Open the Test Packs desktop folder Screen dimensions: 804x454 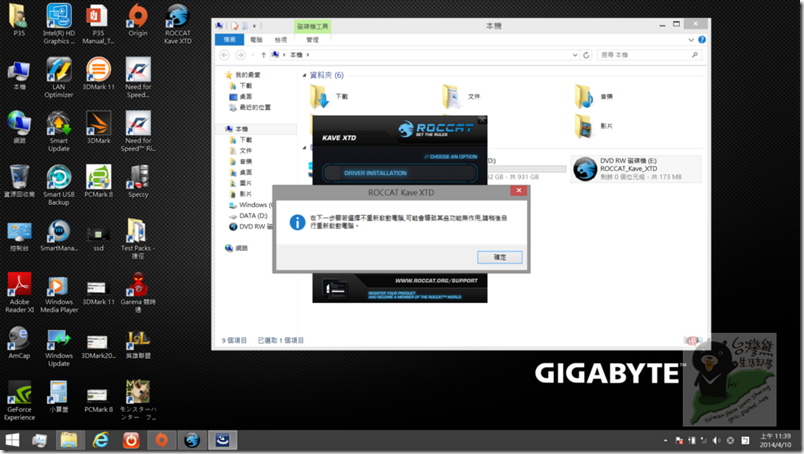tap(137, 238)
